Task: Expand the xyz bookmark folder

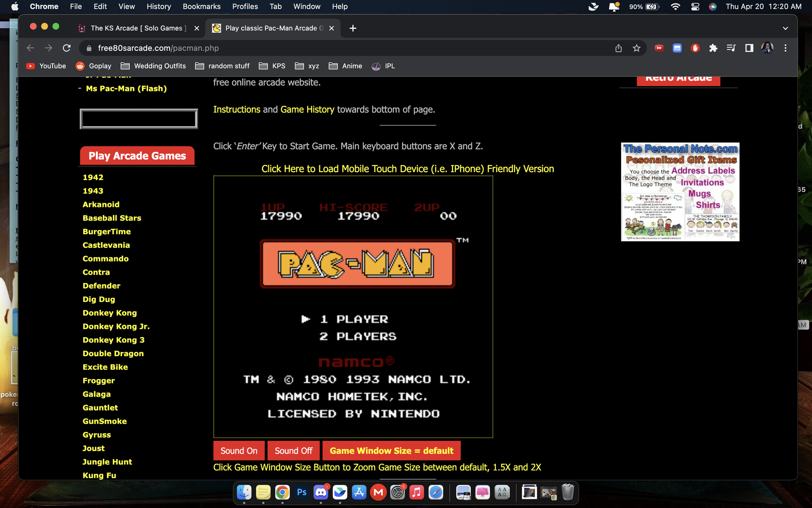Action: click(x=307, y=66)
